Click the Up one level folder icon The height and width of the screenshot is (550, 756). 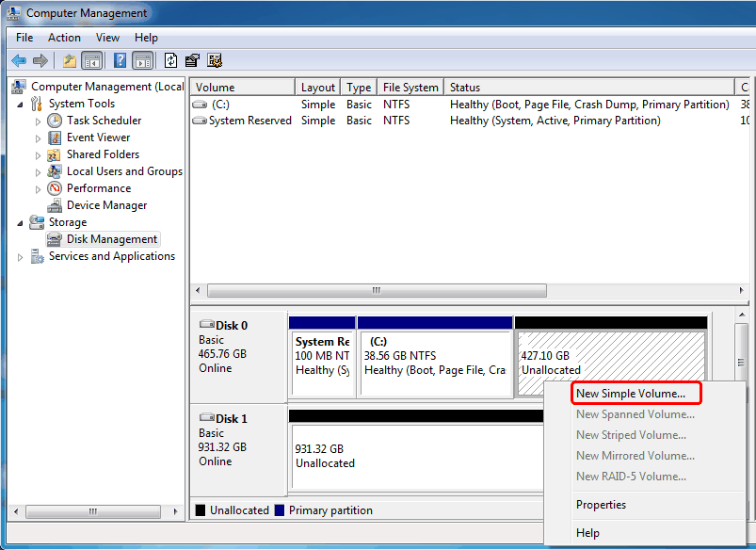click(x=70, y=61)
